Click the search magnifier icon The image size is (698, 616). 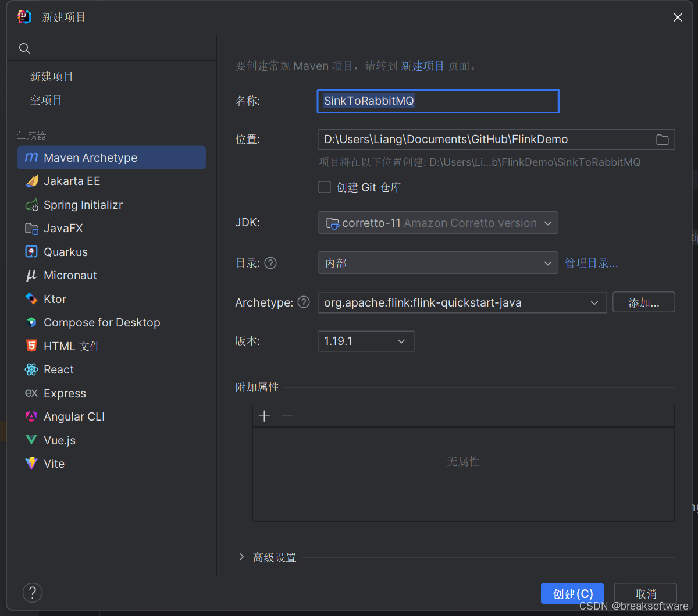tap(24, 48)
